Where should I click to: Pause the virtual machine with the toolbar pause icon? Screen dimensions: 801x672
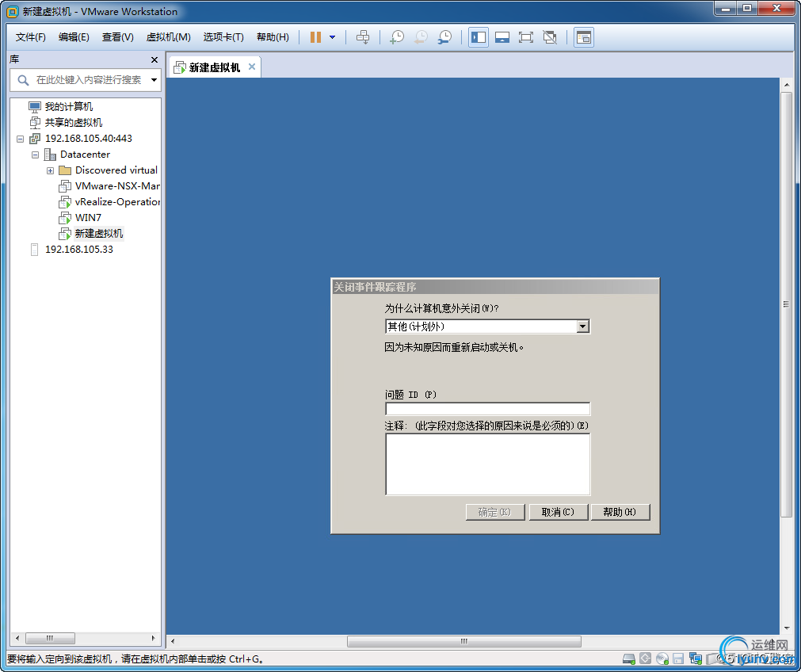coord(315,36)
